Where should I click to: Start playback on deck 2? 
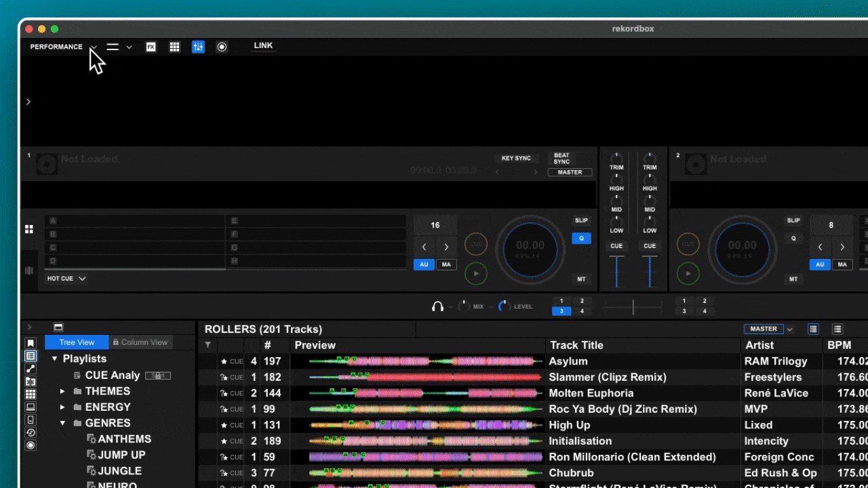[688, 273]
